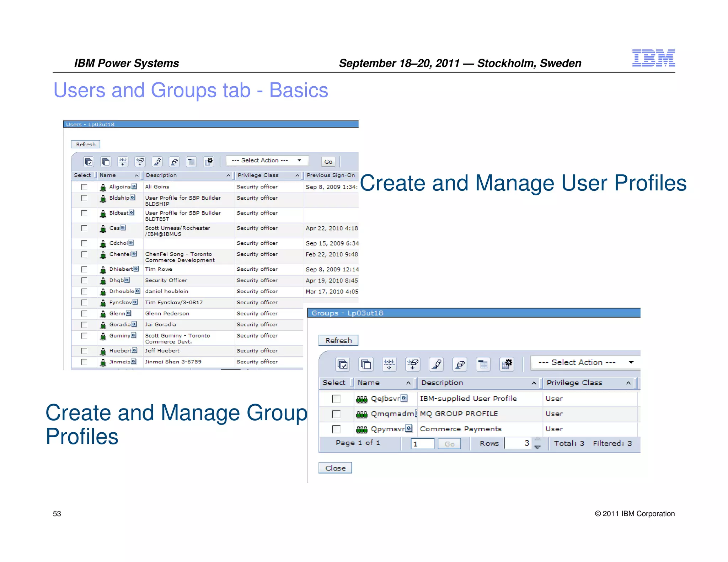Screen dimensions: 728x562
Task: Click Refresh button in Groups panel
Action: coord(338,340)
